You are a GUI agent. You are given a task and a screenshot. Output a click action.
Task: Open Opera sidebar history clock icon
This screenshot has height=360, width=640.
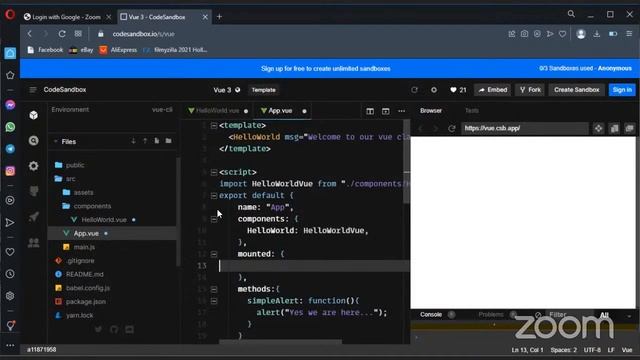click(x=10, y=274)
